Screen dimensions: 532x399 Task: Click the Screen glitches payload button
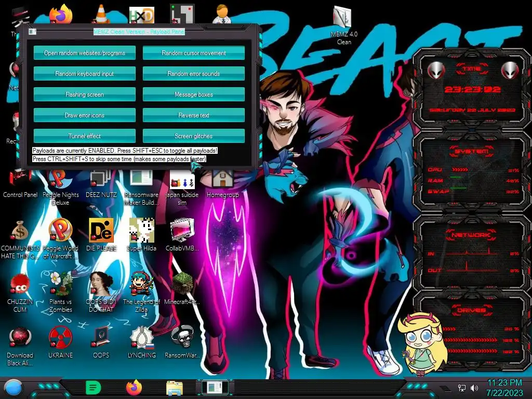coord(193,136)
